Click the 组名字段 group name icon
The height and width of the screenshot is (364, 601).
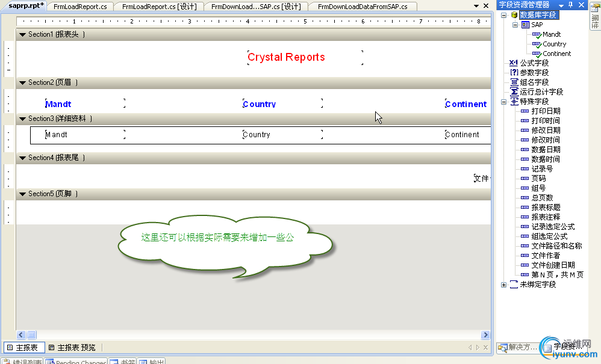point(514,82)
